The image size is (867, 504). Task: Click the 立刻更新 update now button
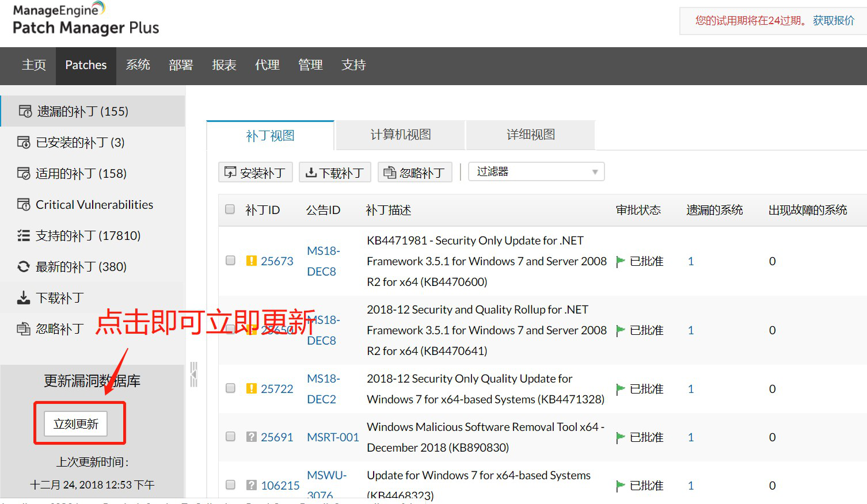click(76, 424)
